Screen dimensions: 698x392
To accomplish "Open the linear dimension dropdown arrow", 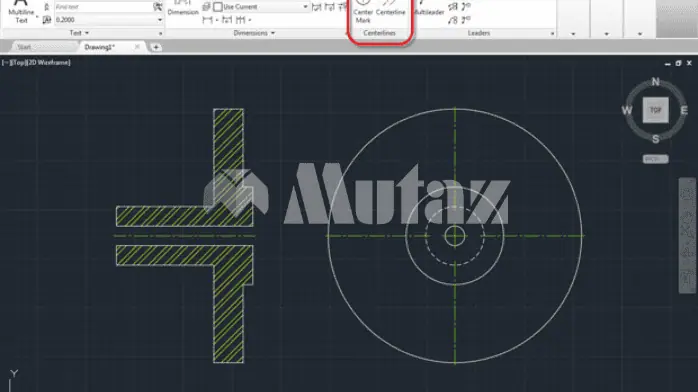I will (217, 20).
